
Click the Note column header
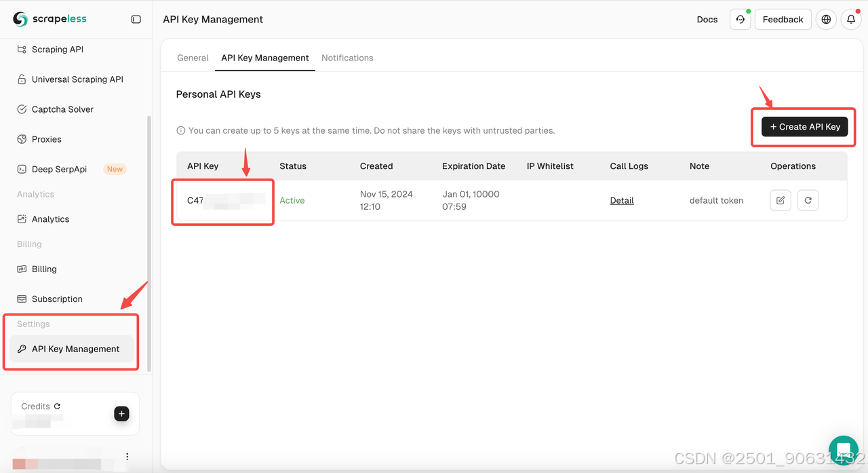pyautogui.click(x=699, y=166)
